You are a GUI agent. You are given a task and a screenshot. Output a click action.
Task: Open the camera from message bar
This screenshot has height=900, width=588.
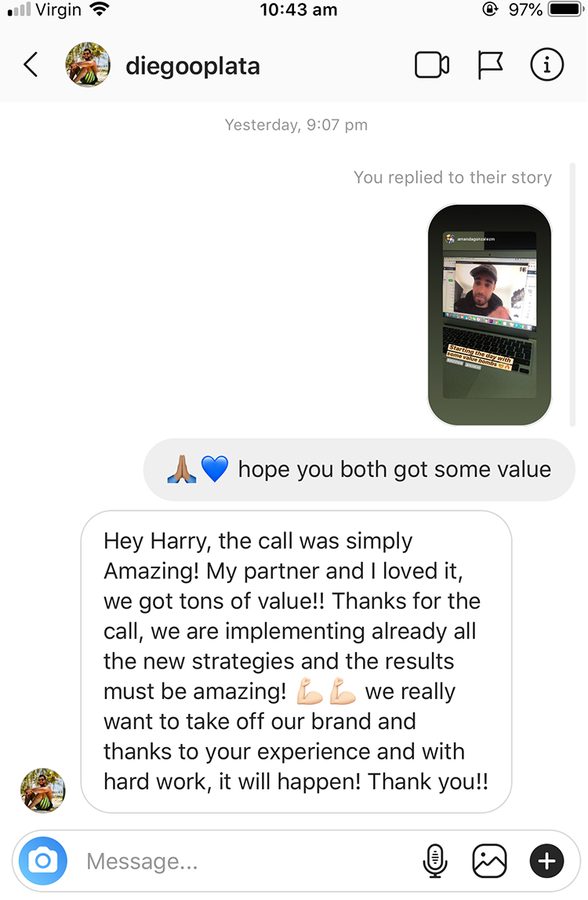(x=43, y=861)
